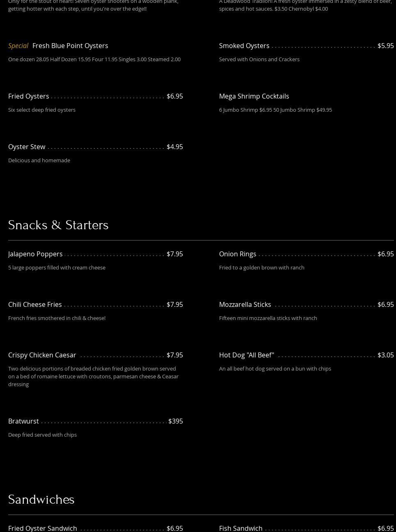Image resolution: width=396 pixels, height=532 pixels.
Task: Click the Bratwurst $395 price
Action: pyautogui.click(x=176, y=421)
